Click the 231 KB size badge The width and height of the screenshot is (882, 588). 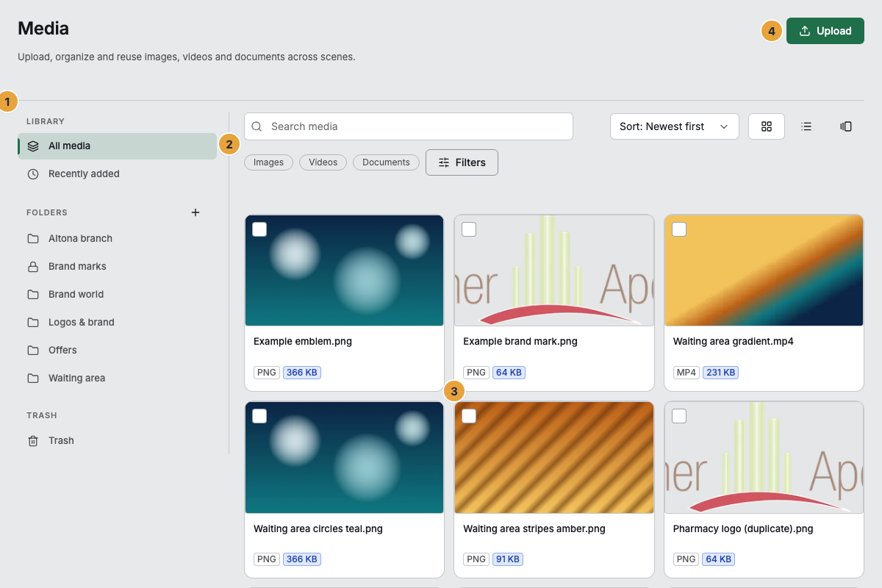720,373
